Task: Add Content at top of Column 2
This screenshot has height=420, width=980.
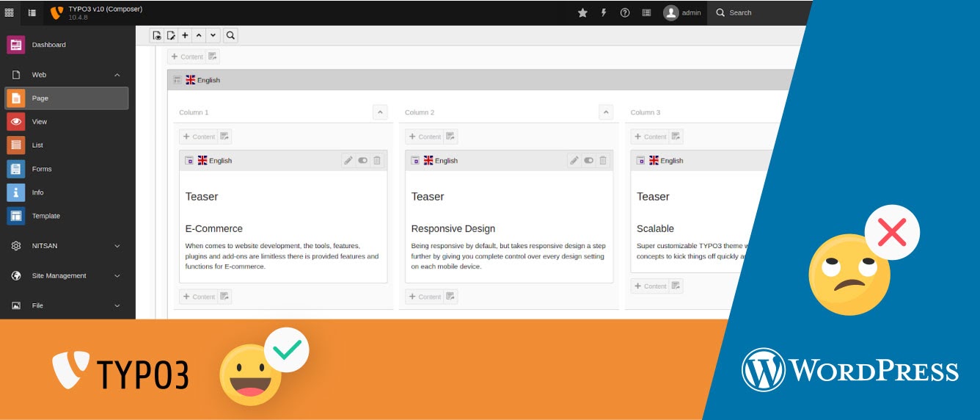Action: [x=425, y=137]
